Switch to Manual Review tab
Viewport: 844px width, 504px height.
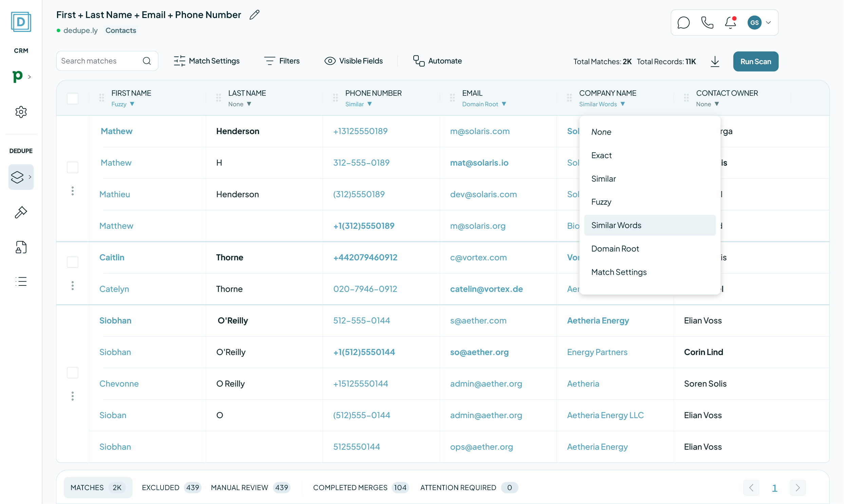click(x=250, y=488)
